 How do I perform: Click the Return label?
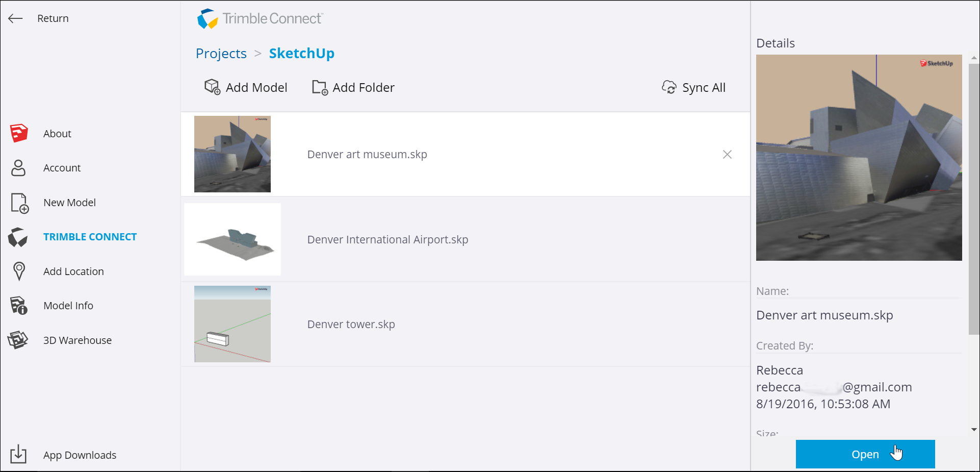click(53, 18)
